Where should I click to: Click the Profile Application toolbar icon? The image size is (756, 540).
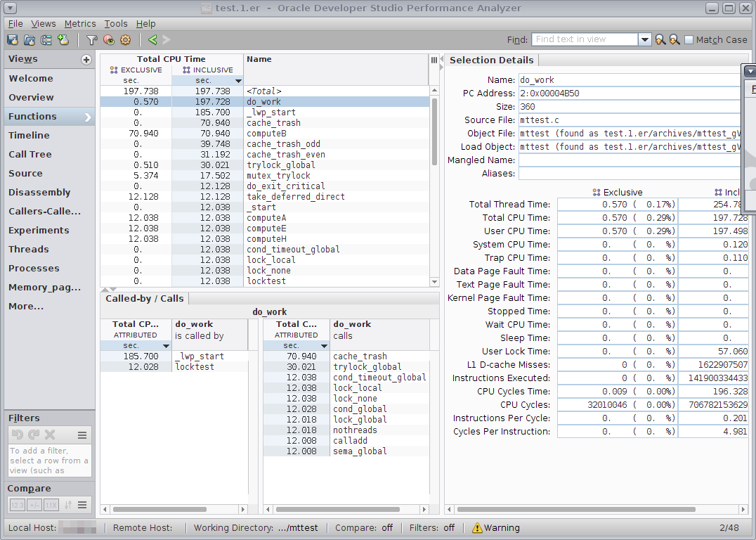tap(13, 40)
